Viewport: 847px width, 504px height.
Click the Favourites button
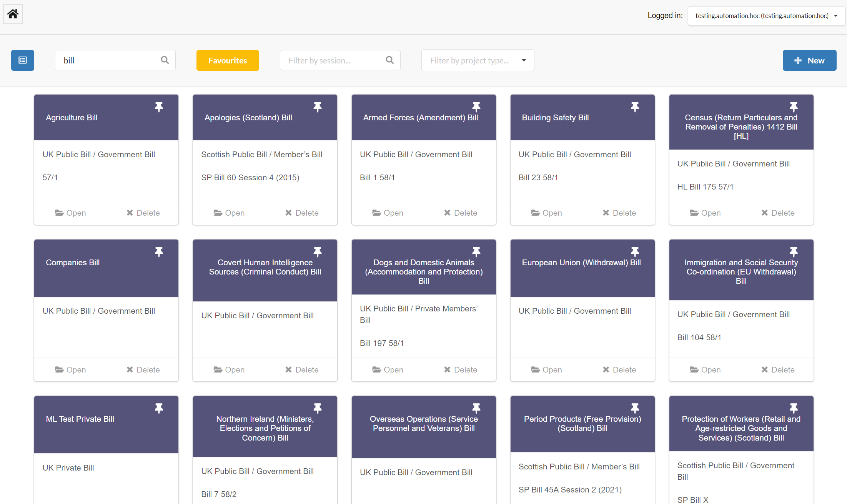pos(228,60)
